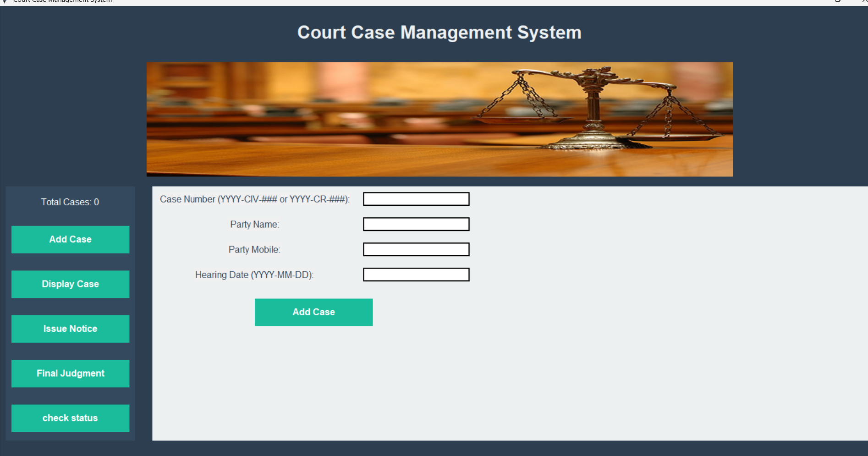
Task: Click the Case Number format hint label
Action: tap(256, 199)
